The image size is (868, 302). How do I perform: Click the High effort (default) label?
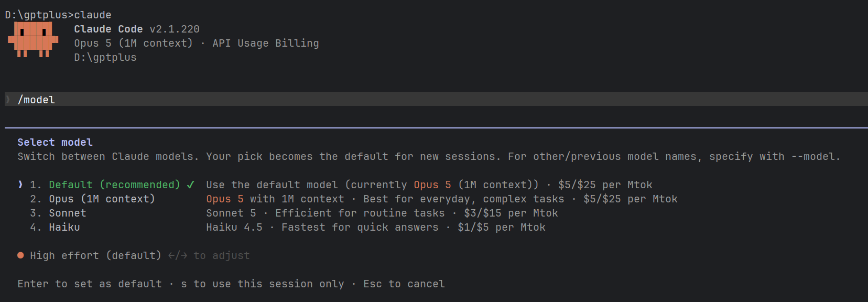tap(95, 255)
